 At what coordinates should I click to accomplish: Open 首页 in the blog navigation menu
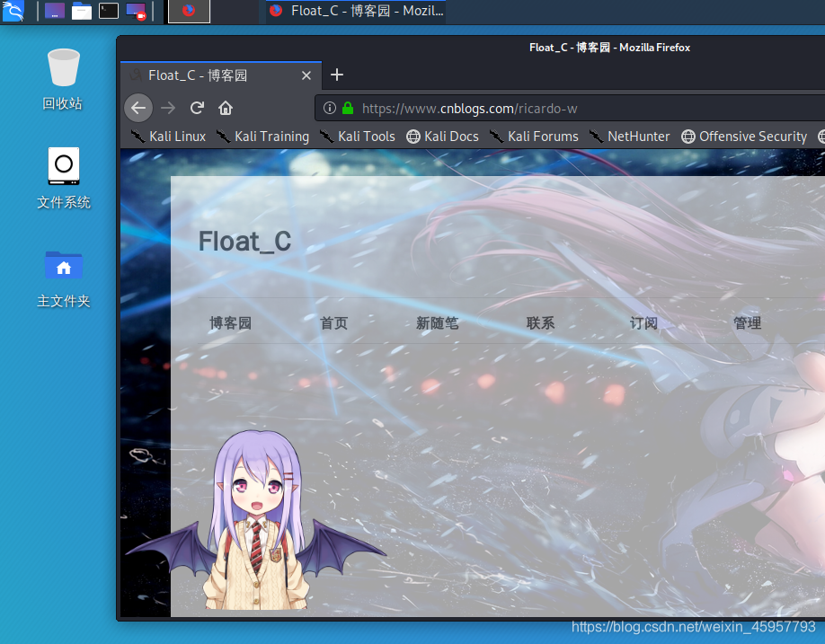333,322
